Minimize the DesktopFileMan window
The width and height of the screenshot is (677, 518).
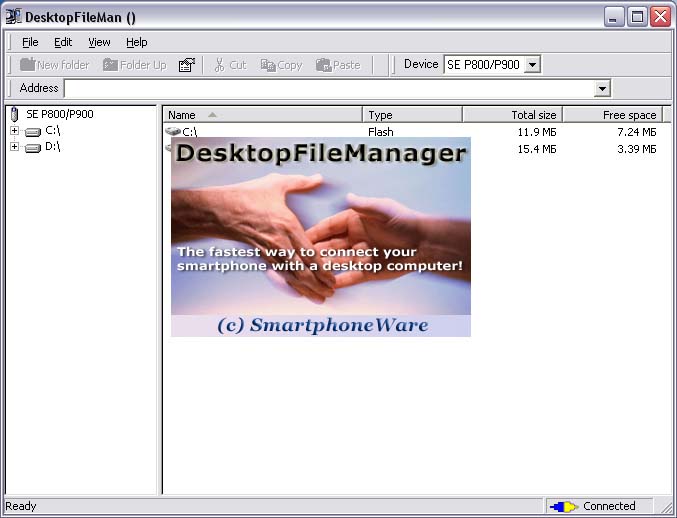[x=614, y=17]
